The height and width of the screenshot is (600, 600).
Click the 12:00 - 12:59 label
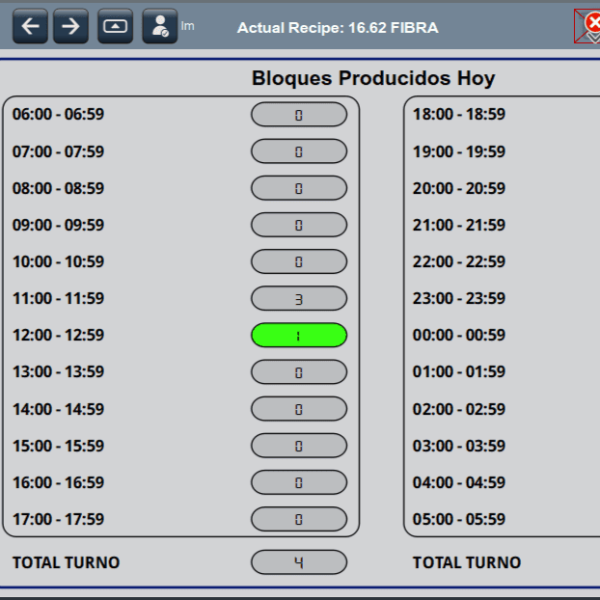(58, 335)
